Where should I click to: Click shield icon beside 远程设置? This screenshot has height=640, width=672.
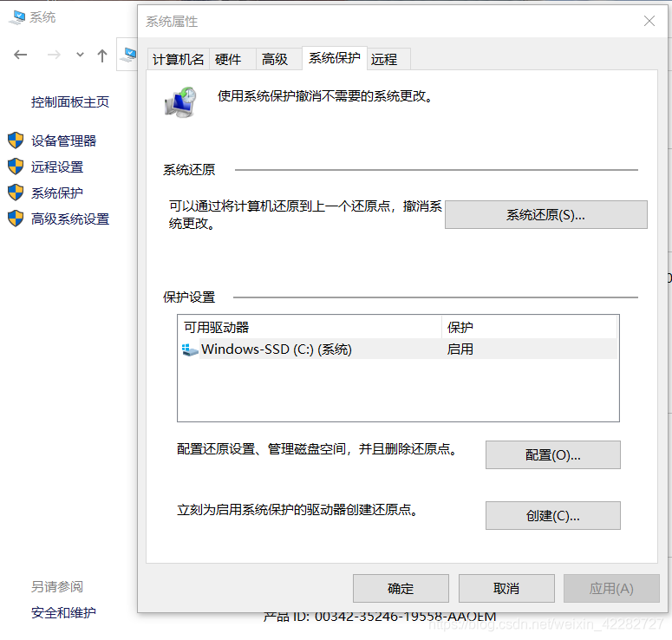click(x=16, y=167)
